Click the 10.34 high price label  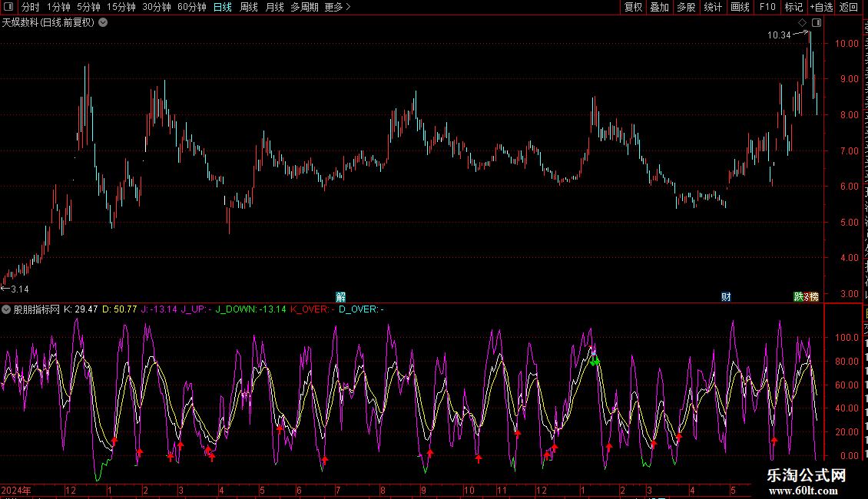779,35
